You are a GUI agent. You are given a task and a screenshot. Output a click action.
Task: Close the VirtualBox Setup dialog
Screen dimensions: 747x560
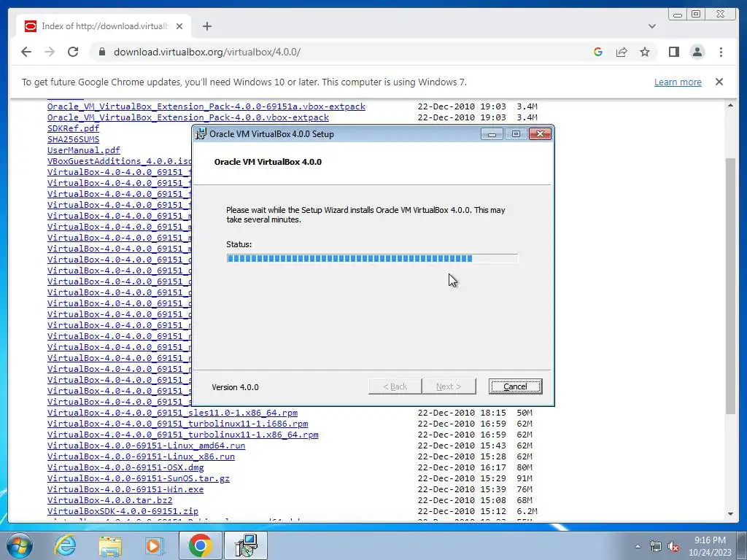(541, 134)
